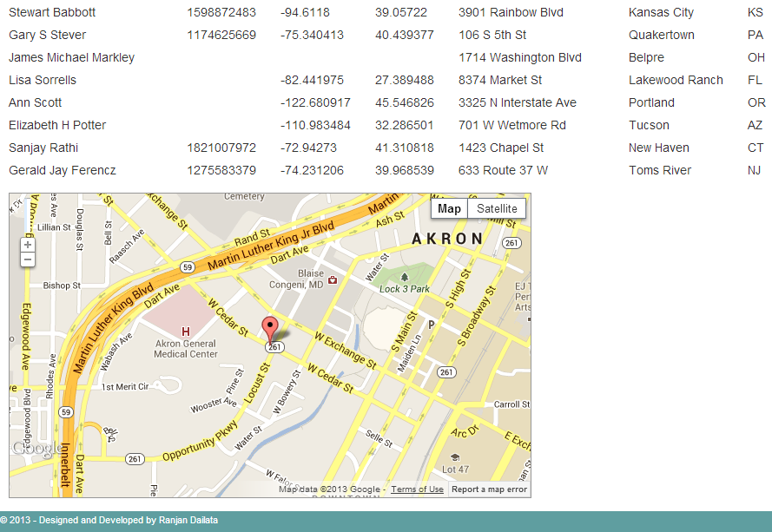Image resolution: width=772 pixels, height=532 pixels.
Task: Click the Lock 3 Park tree icon
Action: 404,277
